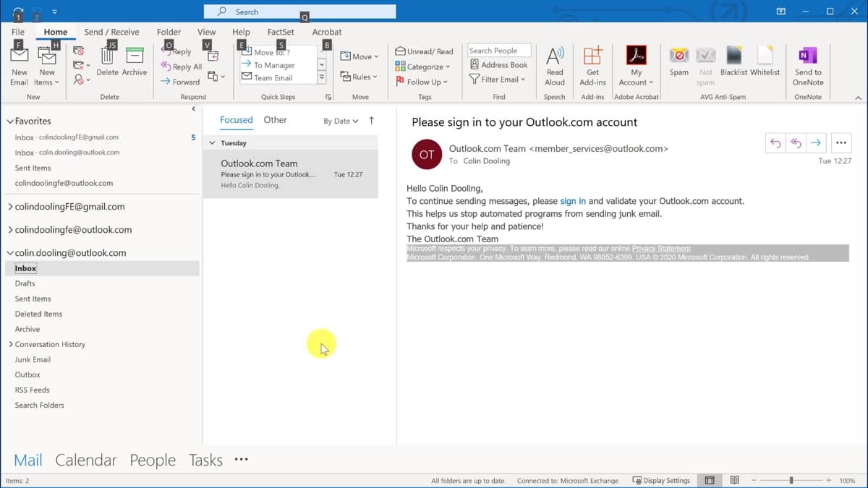
Task: Expand the colindoolingfe@outlook.com account
Action: point(10,230)
